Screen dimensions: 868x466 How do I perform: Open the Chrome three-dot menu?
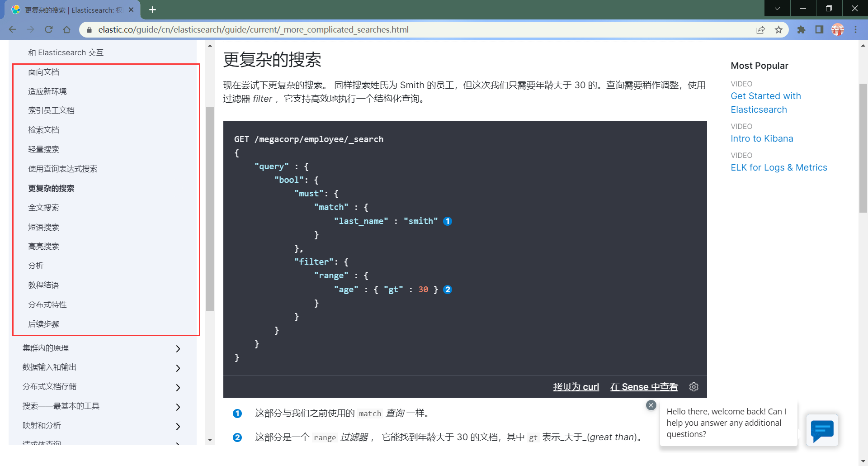(x=856, y=29)
